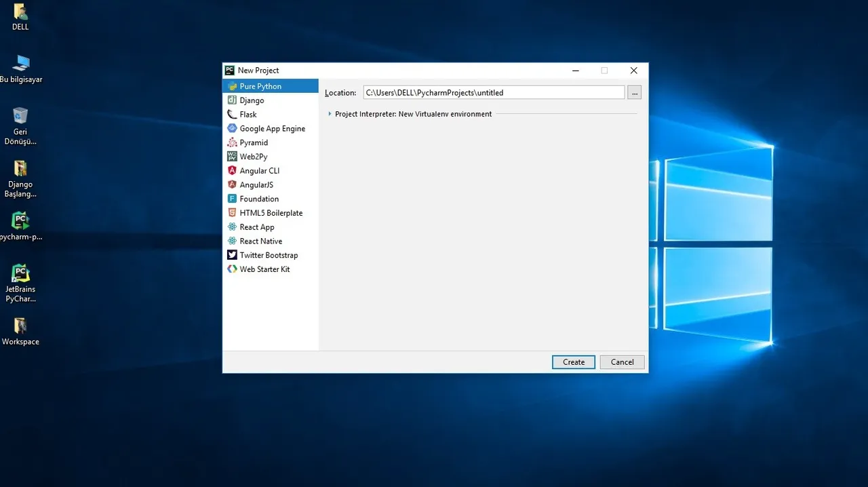Viewport: 868px width, 487px height.
Task: Choose the Web2Py project label
Action: pyautogui.click(x=254, y=157)
